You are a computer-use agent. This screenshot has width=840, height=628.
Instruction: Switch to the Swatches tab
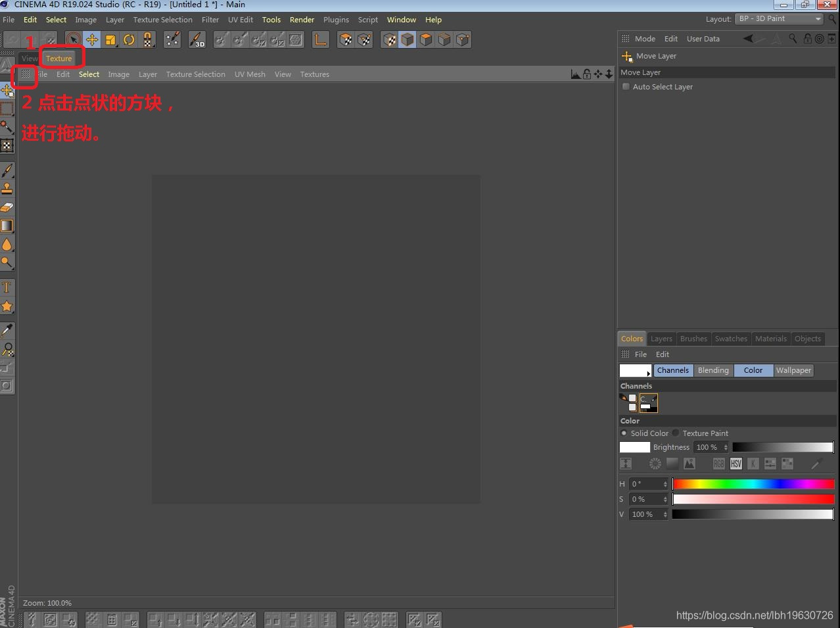(x=731, y=339)
